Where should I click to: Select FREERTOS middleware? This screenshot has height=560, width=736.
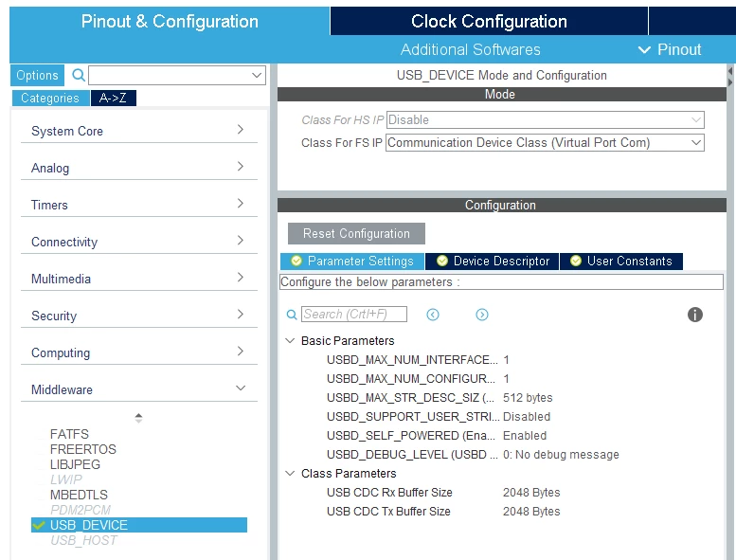coord(83,449)
